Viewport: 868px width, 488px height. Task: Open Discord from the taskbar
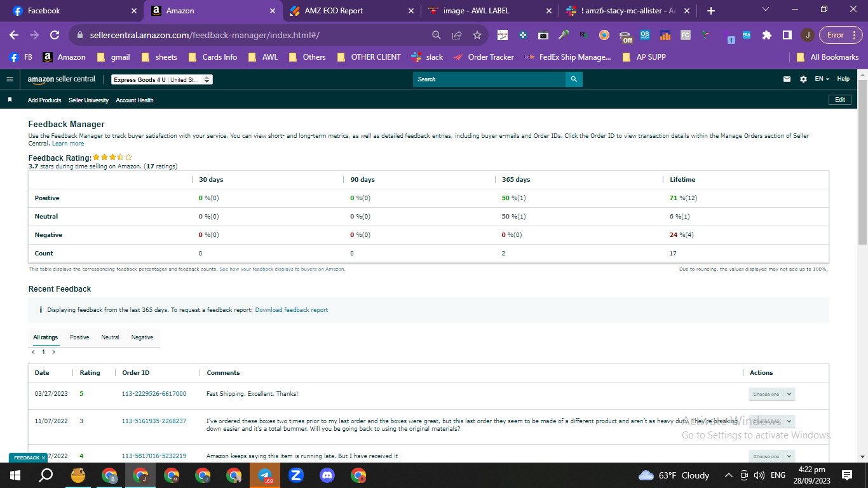coord(327,475)
